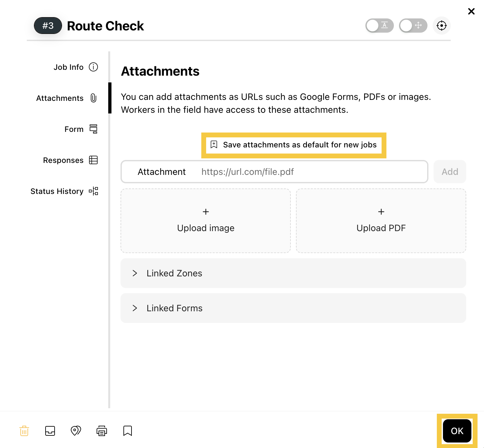Save attachments as default for new jobs
The image size is (484, 448).
coord(294,145)
